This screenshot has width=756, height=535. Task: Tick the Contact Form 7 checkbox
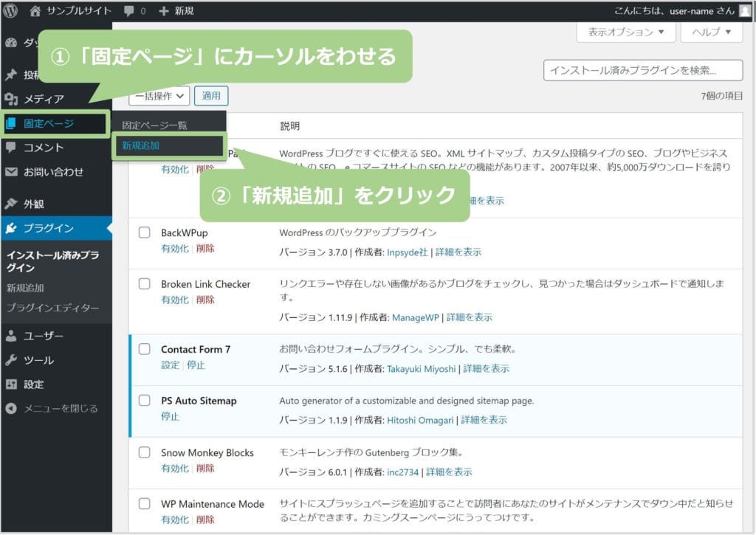click(x=144, y=349)
